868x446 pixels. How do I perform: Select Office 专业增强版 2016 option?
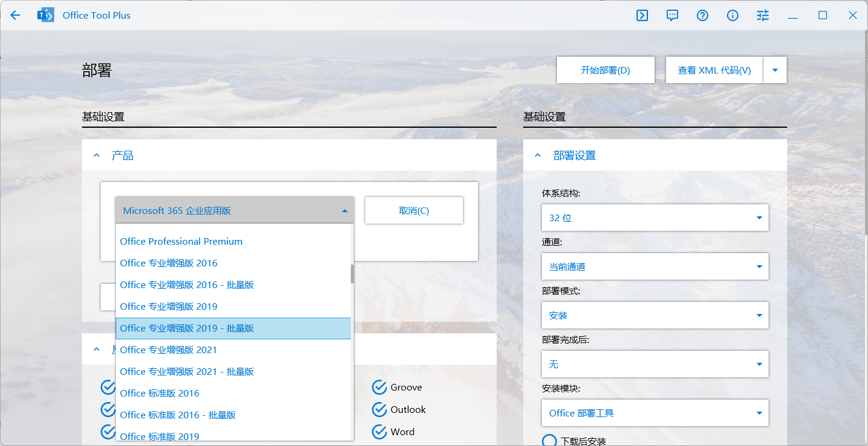point(233,263)
